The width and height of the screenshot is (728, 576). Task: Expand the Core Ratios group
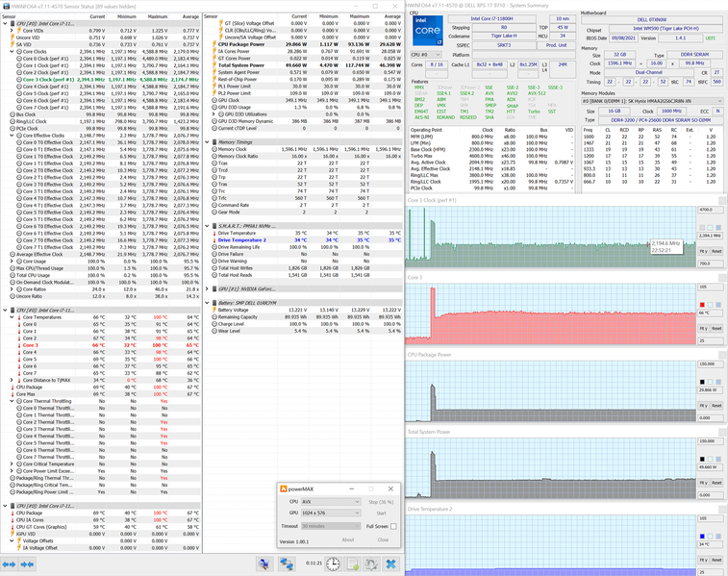[13, 289]
